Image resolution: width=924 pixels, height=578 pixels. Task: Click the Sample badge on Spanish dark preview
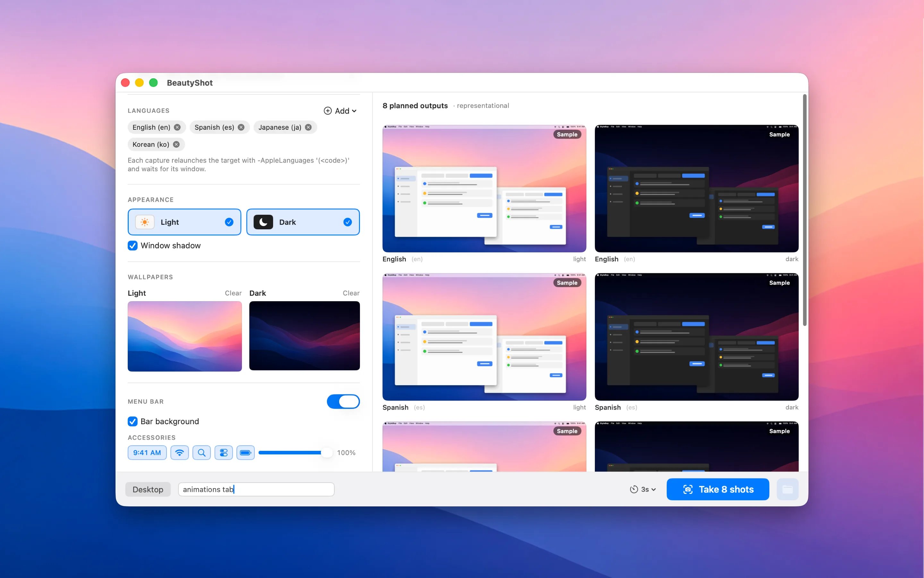coord(779,283)
